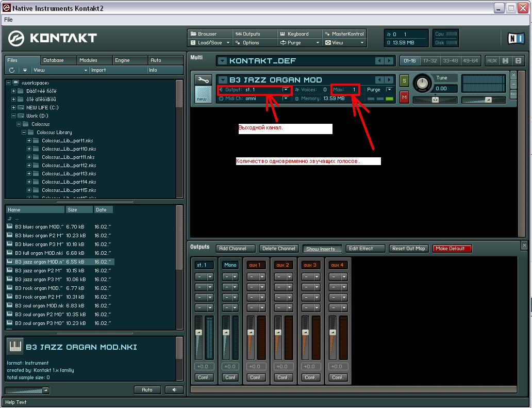Expand Colossus_Lib_part1.nks node
Viewport: 532px width, 408px height.
click(29, 140)
